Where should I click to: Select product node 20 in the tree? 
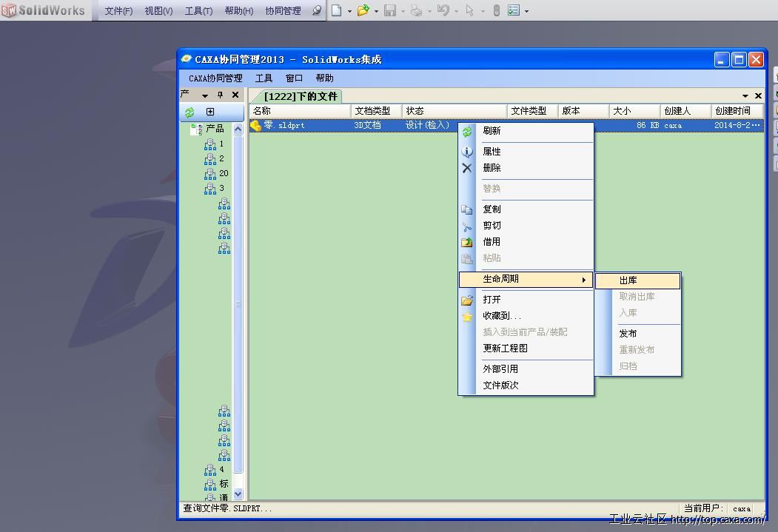(x=223, y=173)
